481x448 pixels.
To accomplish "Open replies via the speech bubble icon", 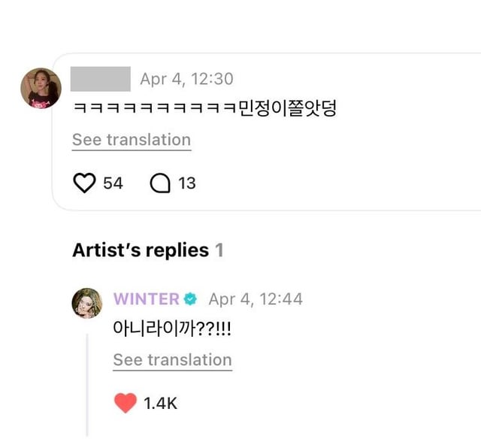I will click(161, 183).
